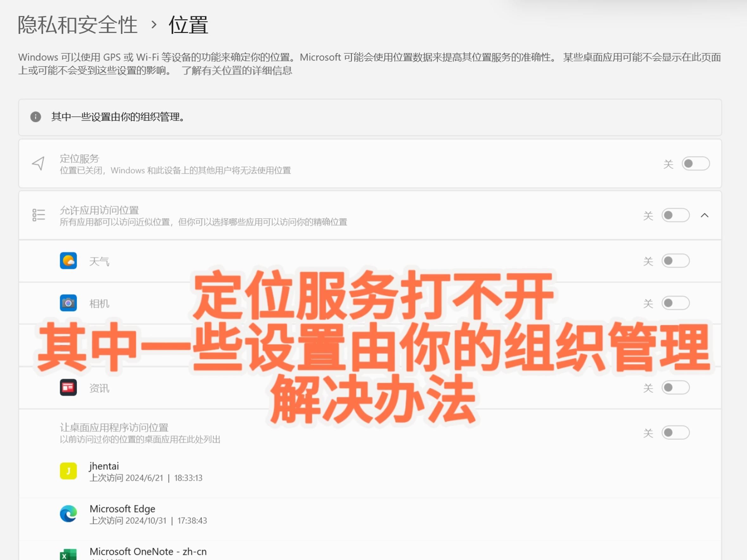
Task: Toggle location access for 相机
Action: pyautogui.click(x=675, y=303)
